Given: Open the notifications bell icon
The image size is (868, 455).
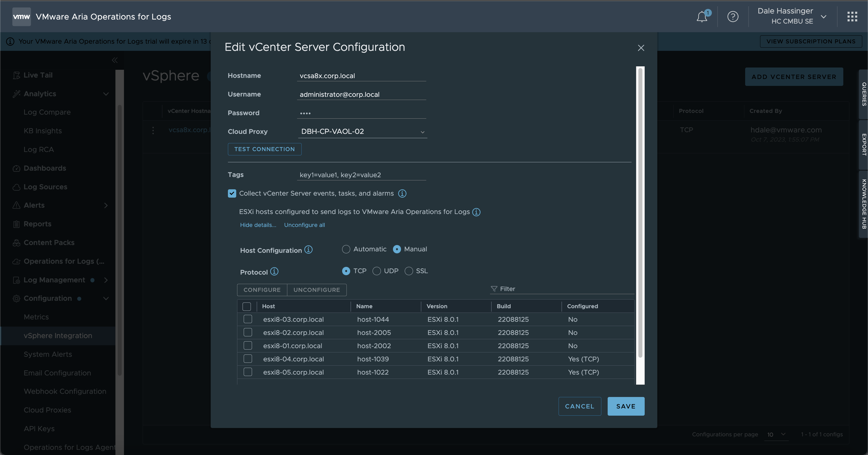Looking at the screenshot, I should [x=702, y=17].
